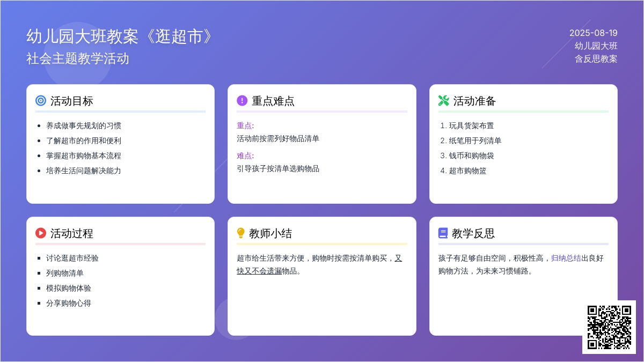Click the yellow lightbulb icon beside 教师小结

click(241, 233)
